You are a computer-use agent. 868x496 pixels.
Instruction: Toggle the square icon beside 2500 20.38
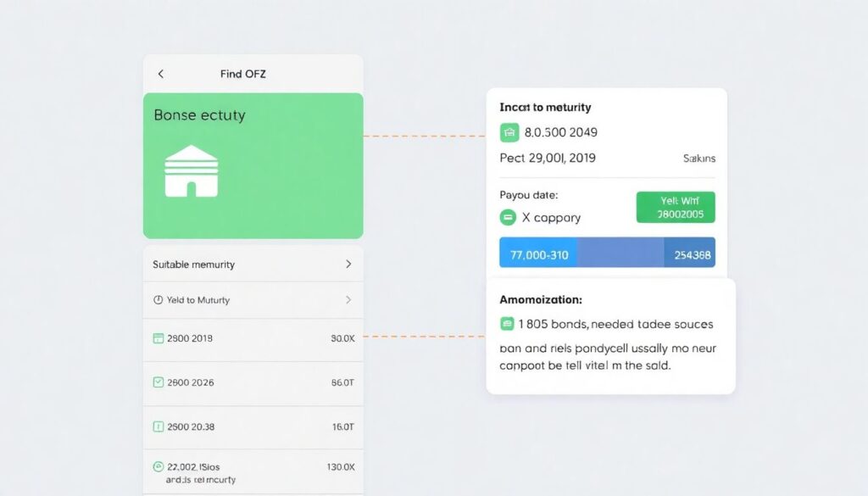[158, 426]
